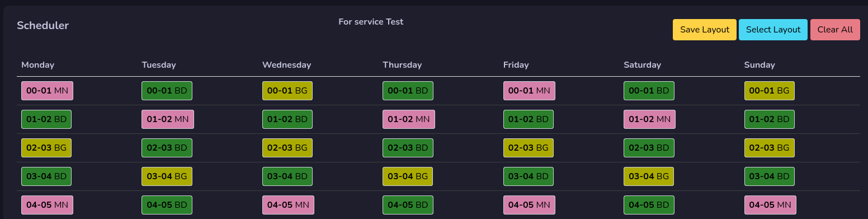The height and width of the screenshot is (219, 868).
Task: Select Monday 02-03 BG slot
Action: (x=46, y=148)
